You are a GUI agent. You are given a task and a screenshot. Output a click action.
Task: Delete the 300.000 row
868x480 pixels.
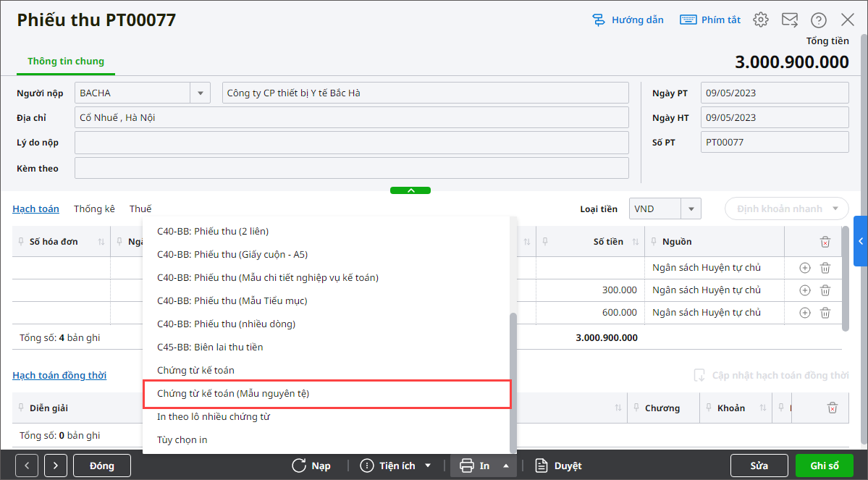[x=825, y=290]
